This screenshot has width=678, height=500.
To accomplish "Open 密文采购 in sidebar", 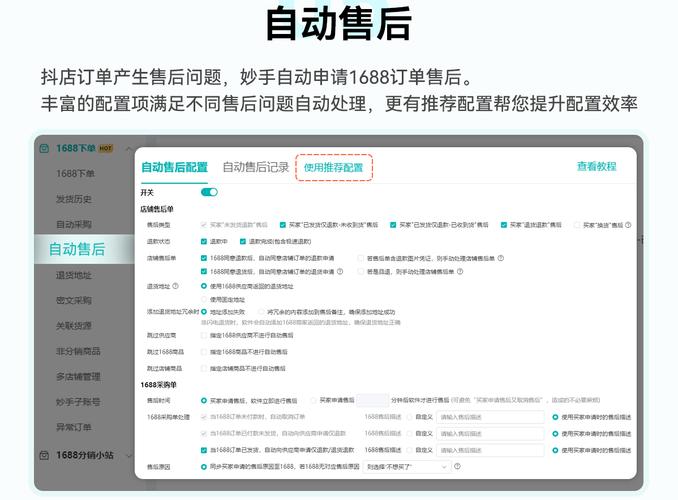I will tap(74, 300).
